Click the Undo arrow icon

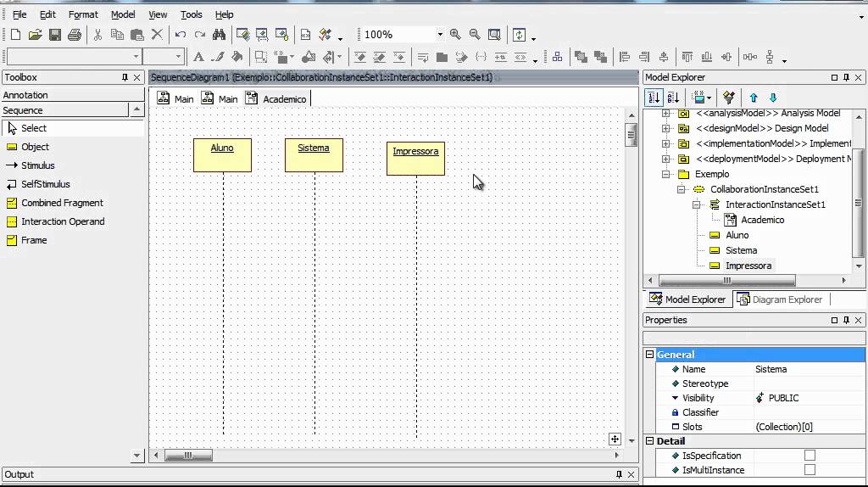point(181,35)
